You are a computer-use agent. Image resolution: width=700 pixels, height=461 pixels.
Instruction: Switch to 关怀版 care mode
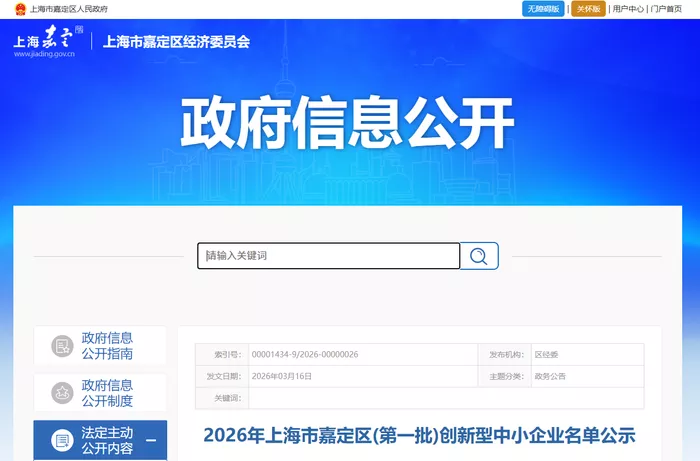588,9
